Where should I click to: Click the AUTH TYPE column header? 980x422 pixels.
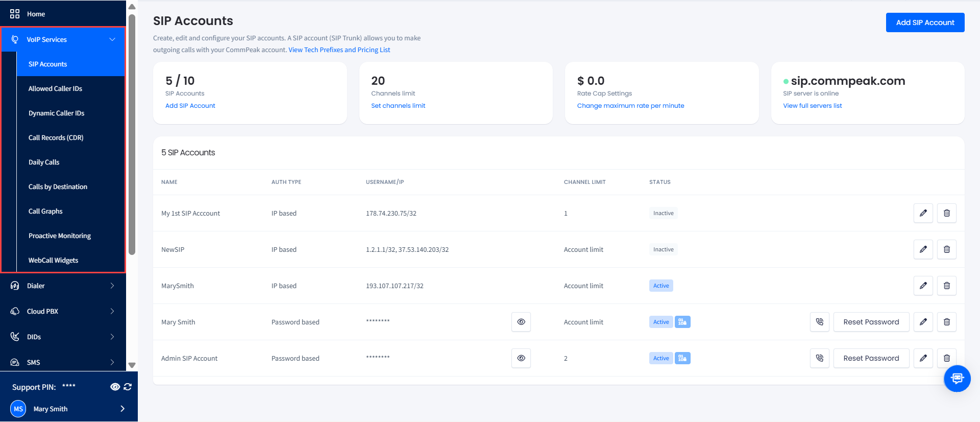(286, 182)
